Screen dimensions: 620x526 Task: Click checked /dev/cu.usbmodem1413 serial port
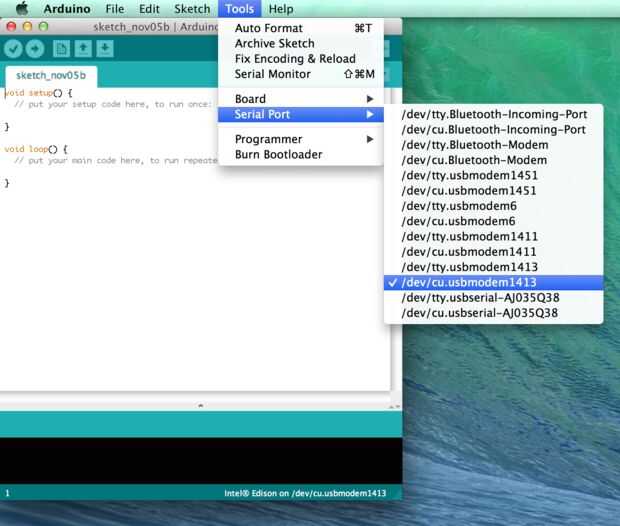(x=493, y=282)
